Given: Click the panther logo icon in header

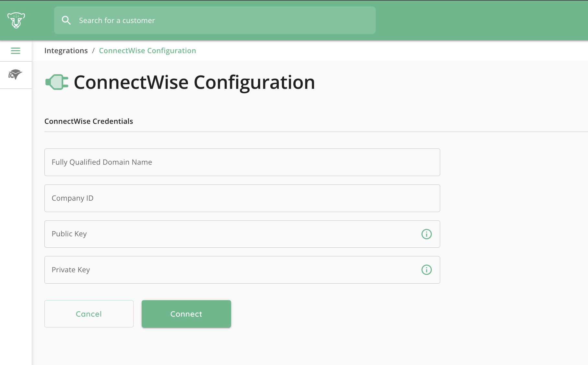Looking at the screenshot, I should [x=16, y=20].
